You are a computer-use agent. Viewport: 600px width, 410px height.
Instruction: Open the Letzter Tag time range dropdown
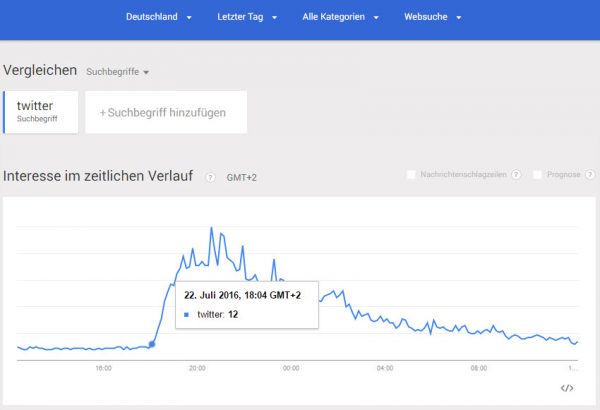pyautogui.click(x=247, y=17)
